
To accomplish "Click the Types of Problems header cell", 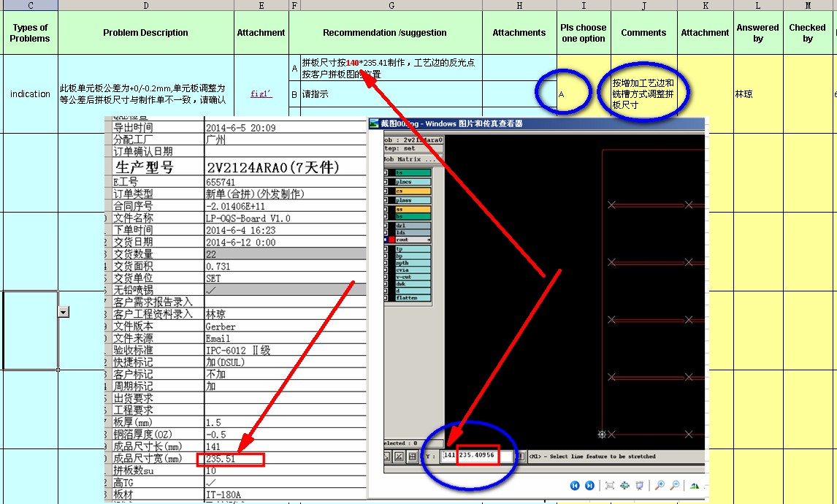I will (x=30, y=33).
